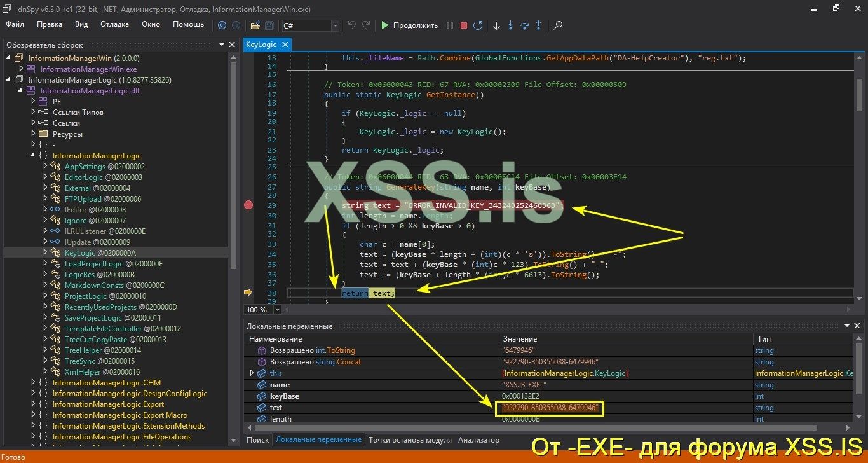
Task: Open the search magnifier icon on toolbar
Action: pos(557,25)
